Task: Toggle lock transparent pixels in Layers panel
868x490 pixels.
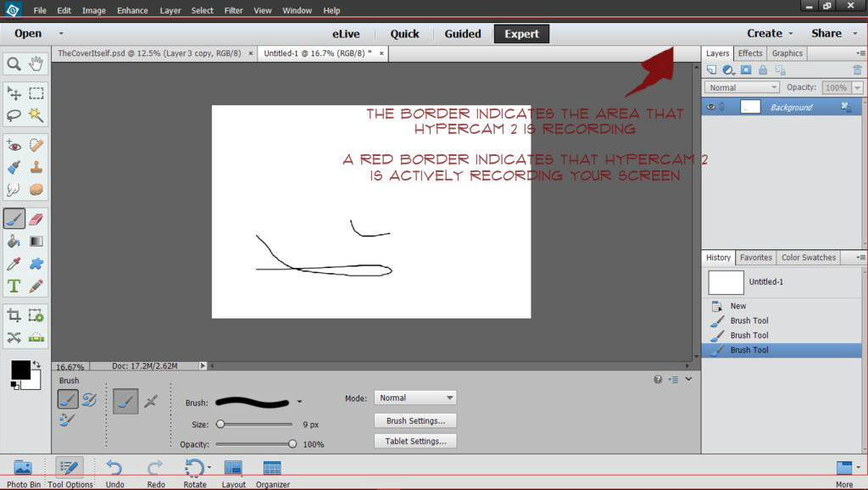Action: (x=780, y=70)
